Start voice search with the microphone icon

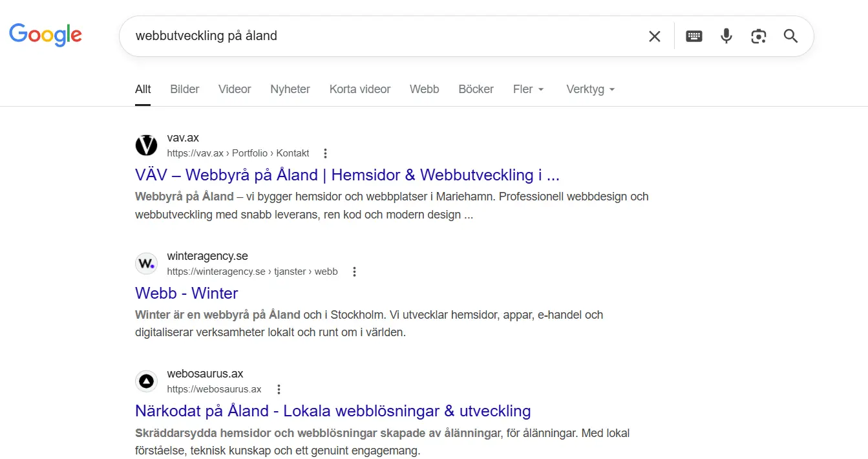click(726, 36)
